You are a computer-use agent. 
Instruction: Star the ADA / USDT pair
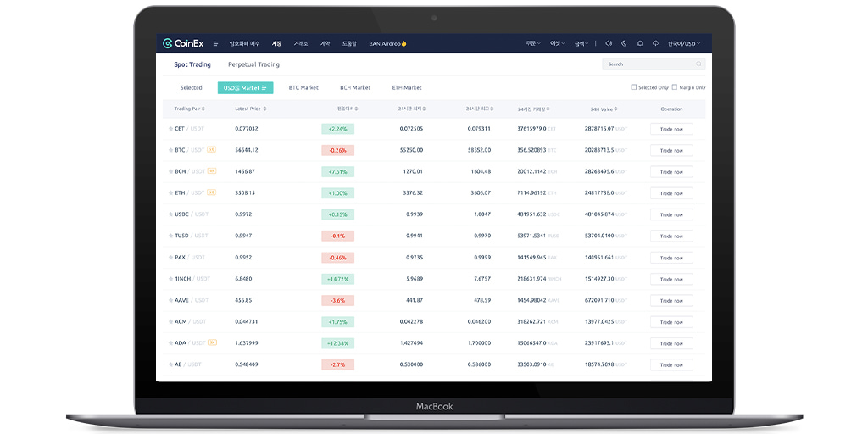pos(170,343)
